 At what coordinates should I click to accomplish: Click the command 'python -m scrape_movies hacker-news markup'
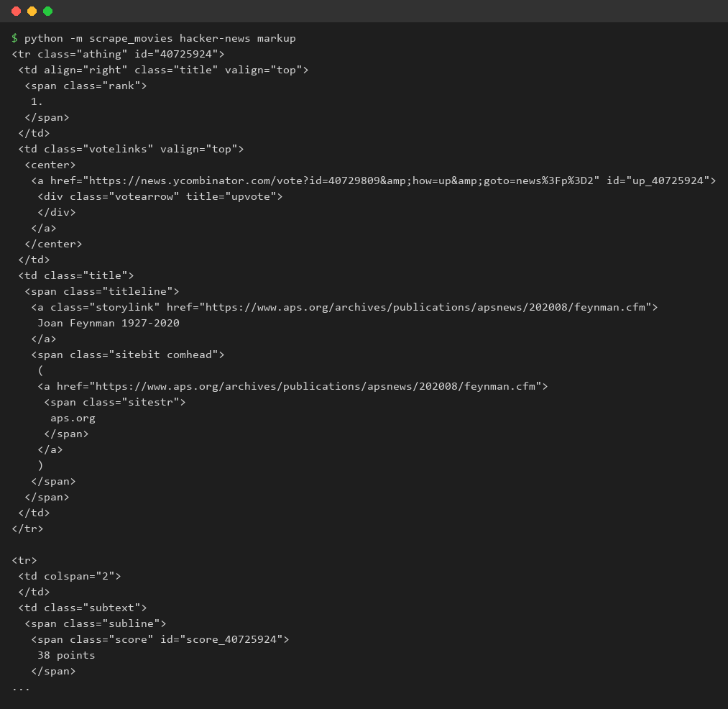click(160, 38)
